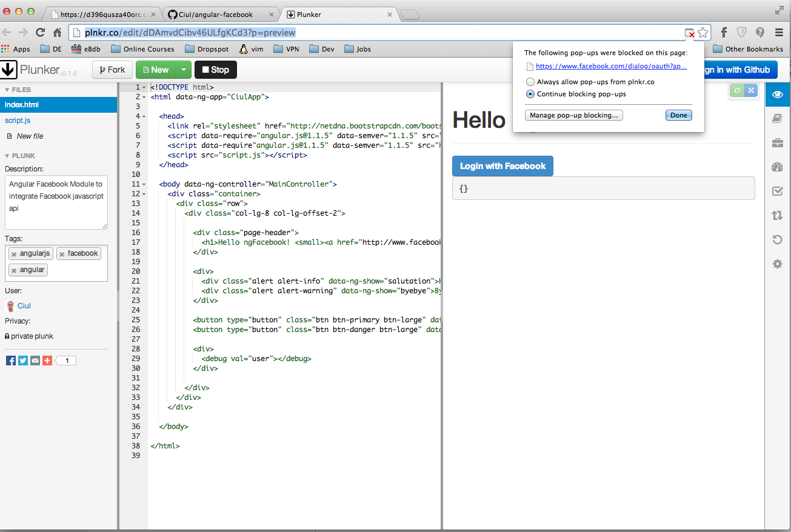Click the Plunker logo icon
The width and height of the screenshot is (791, 532).
(8, 70)
